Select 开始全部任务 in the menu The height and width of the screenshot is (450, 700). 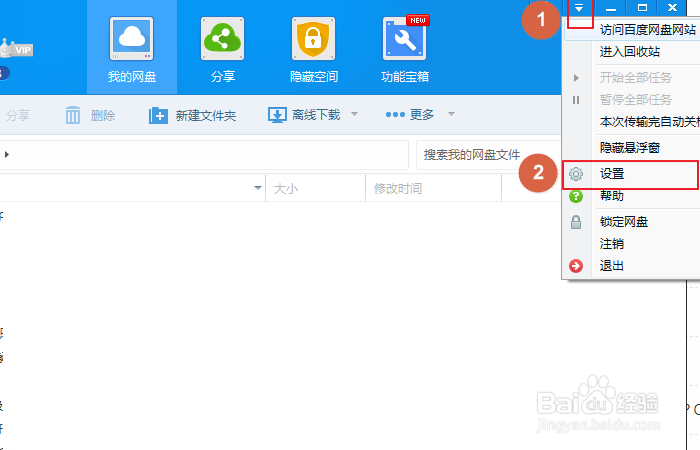point(636,78)
